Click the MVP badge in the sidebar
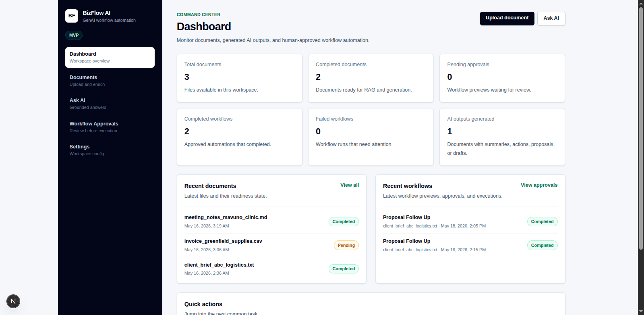Screen dimensions: 644x315 (x=74, y=35)
